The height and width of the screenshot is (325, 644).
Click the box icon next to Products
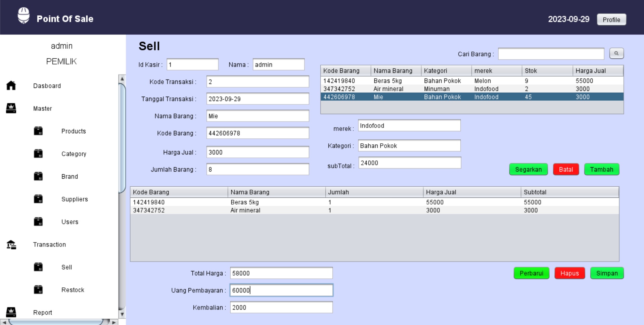pos(38,131)
